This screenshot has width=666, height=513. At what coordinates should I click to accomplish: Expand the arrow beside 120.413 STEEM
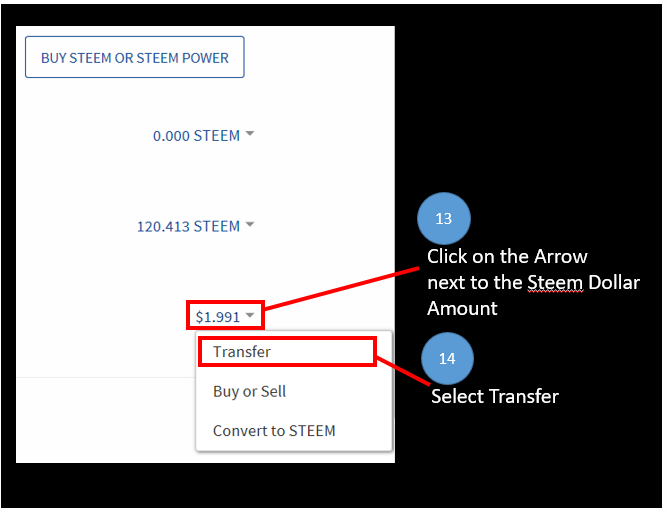250,225
